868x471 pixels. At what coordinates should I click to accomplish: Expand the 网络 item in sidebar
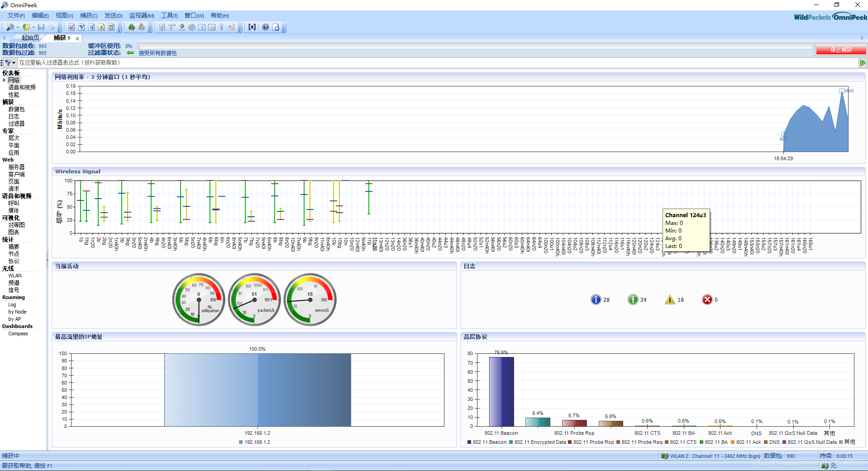pos(4,80)
